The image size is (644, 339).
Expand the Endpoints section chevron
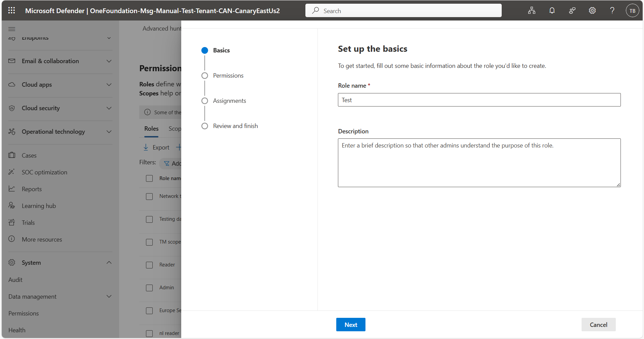coord(109,38)
